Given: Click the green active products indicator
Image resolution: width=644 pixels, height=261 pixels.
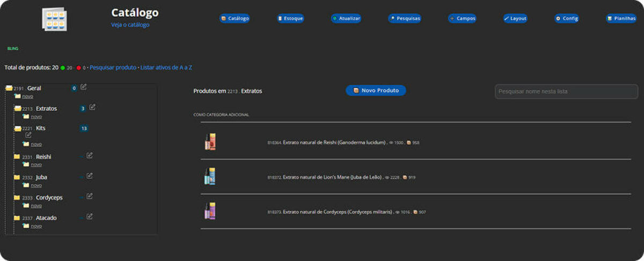Looking at the screenshot, I should point(63,68).
